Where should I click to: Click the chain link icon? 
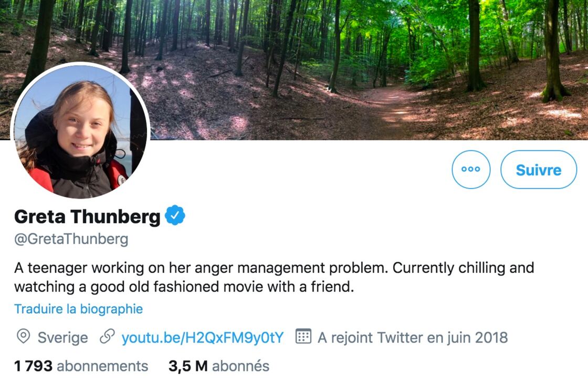pos(107,337)
